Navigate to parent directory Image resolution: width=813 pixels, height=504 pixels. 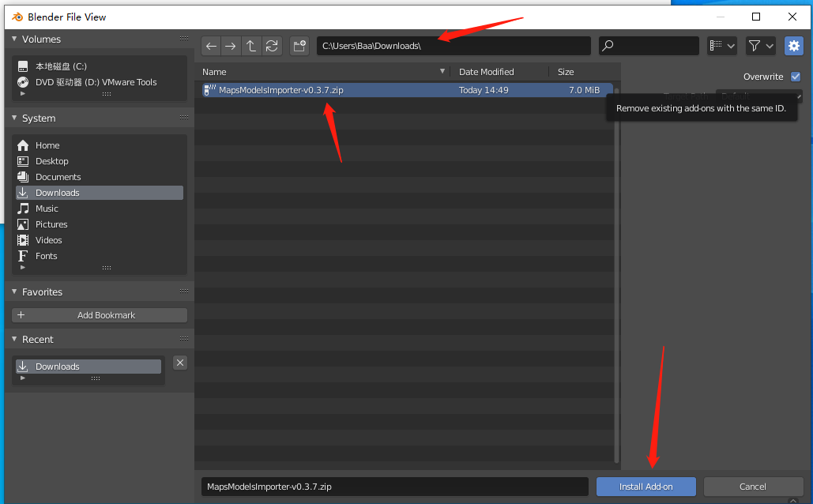(x=251, y=46)
